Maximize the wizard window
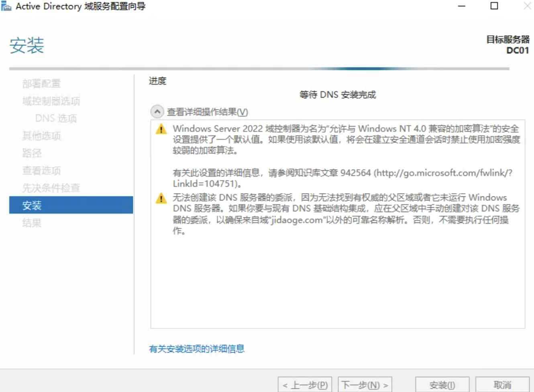This screenshot has height=392, width=534. click(x=494, y=6)
